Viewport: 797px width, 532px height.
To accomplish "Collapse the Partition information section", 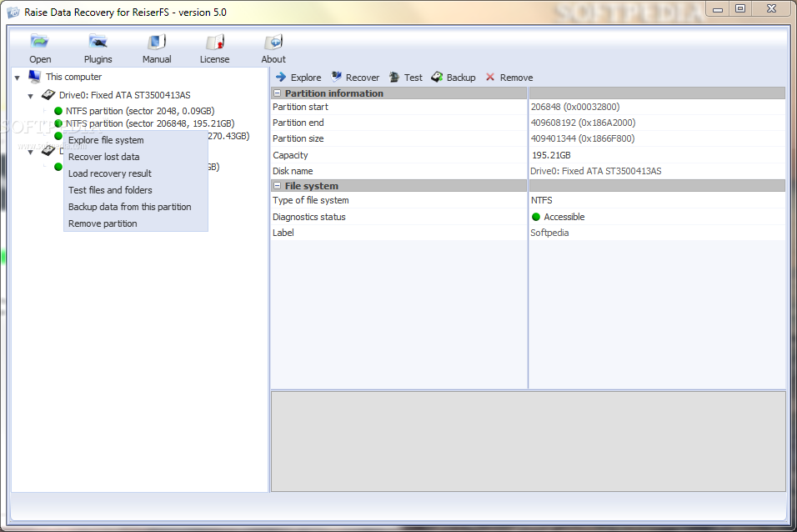I will click(x=277, y=93).
